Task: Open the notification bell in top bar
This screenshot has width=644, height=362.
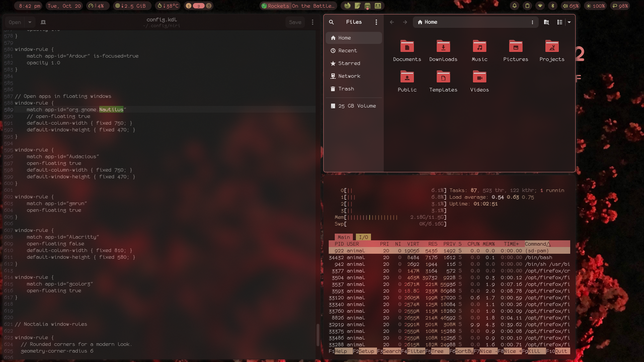Action: tap(515, 6)
